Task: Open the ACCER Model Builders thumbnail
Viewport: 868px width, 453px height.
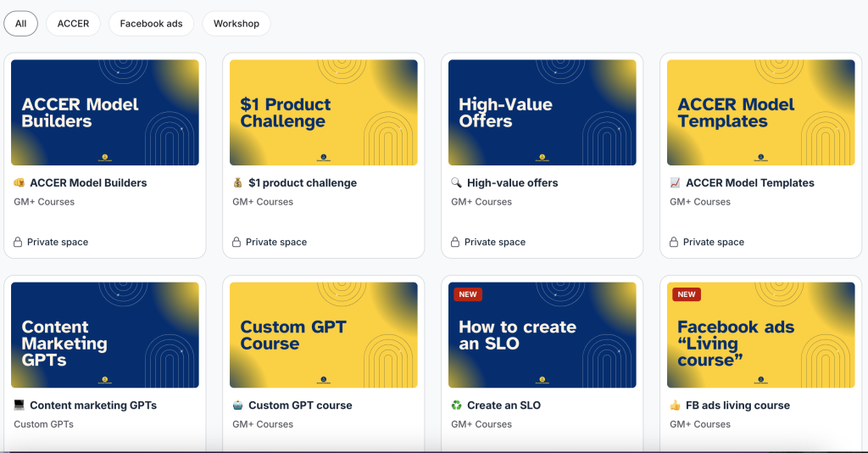Action: [105, 112]
